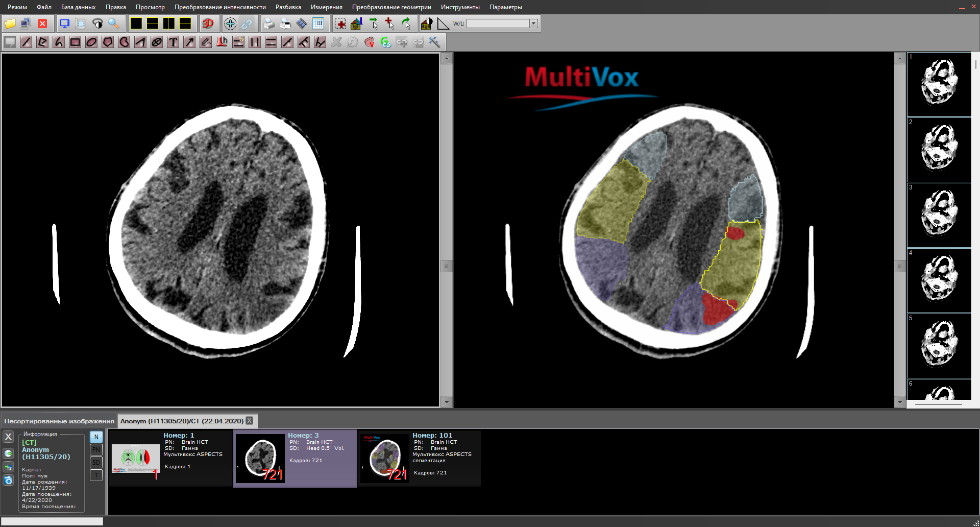This screenshot has width=980, height=527.
Task: Close the Anonym study tab
Action: (x=250, y=421)
